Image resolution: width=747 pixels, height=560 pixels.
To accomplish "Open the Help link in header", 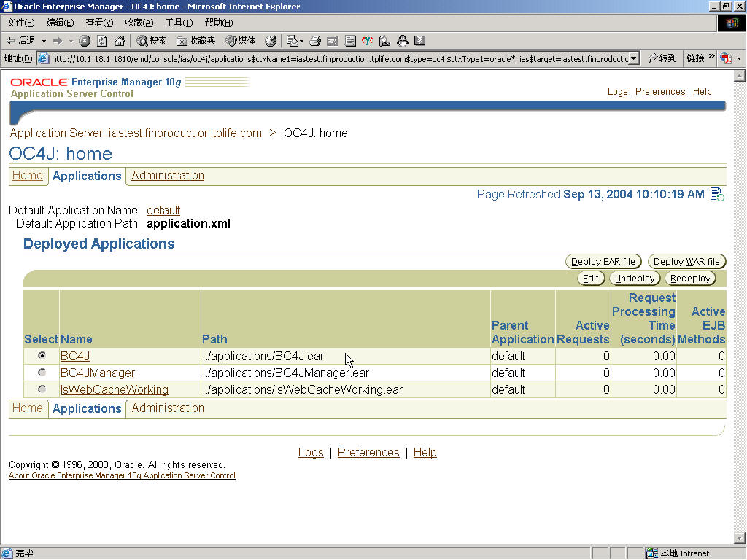I will click(x=703, y=91).
